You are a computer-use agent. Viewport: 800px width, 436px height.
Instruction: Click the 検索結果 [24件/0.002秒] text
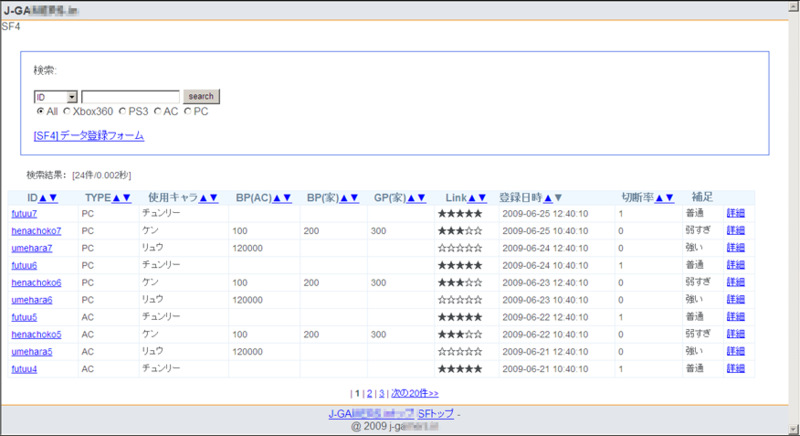79,175
